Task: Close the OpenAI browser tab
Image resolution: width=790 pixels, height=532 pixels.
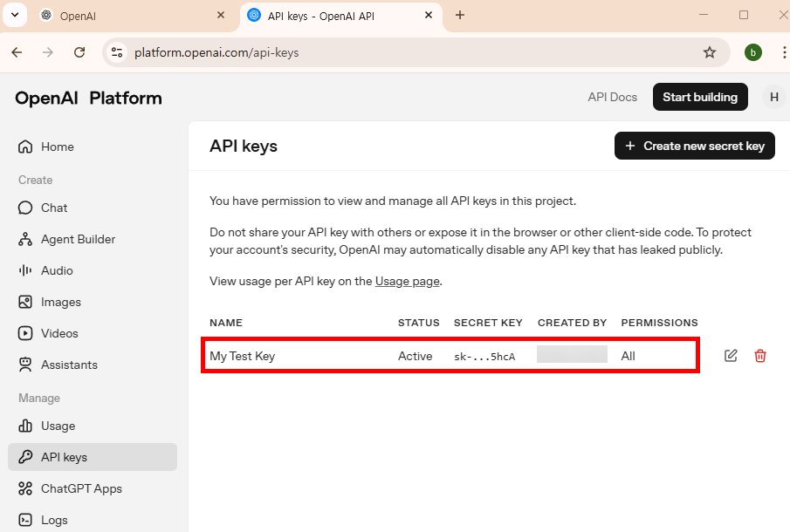Action: point(221,15)
